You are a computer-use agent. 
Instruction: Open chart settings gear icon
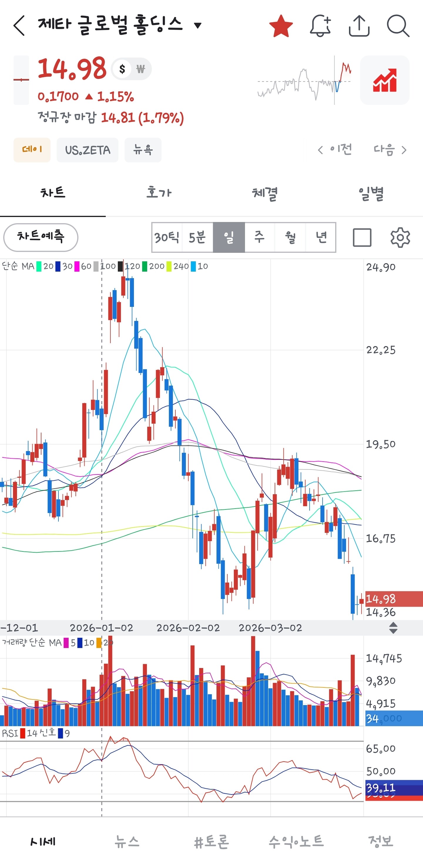400,237
